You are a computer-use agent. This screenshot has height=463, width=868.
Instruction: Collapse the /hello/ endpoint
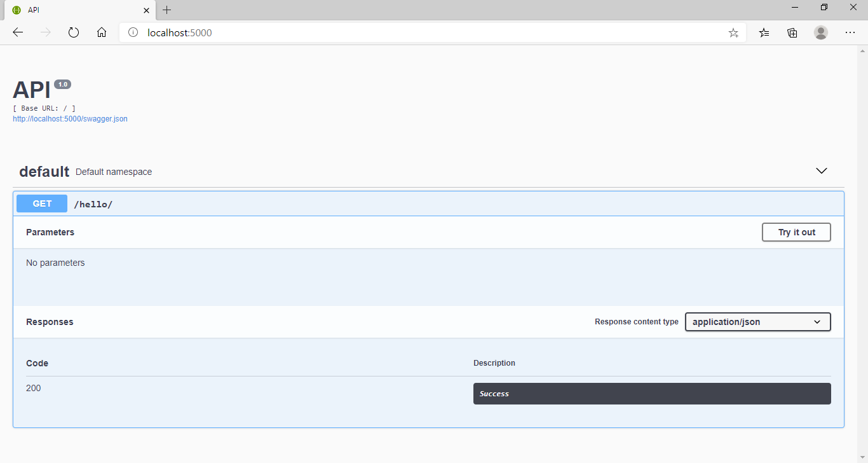tap(428, 204)
